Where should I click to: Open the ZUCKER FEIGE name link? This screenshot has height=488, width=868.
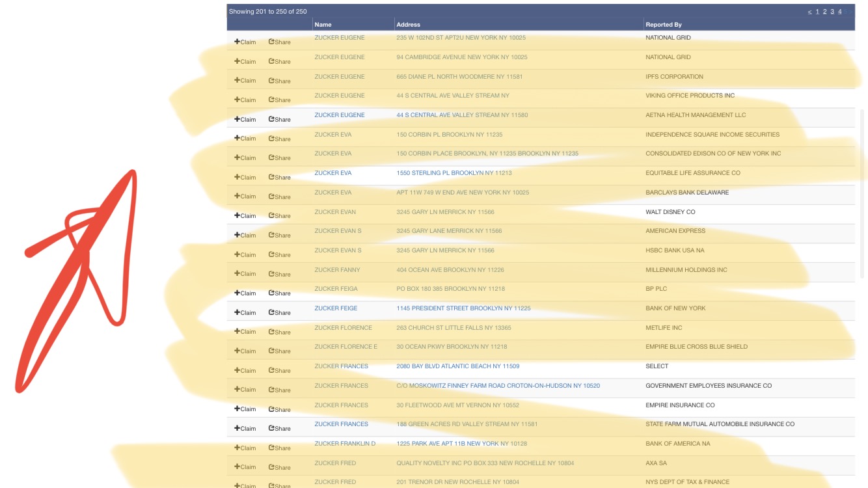pyautogui.click(x=336, y=308)
